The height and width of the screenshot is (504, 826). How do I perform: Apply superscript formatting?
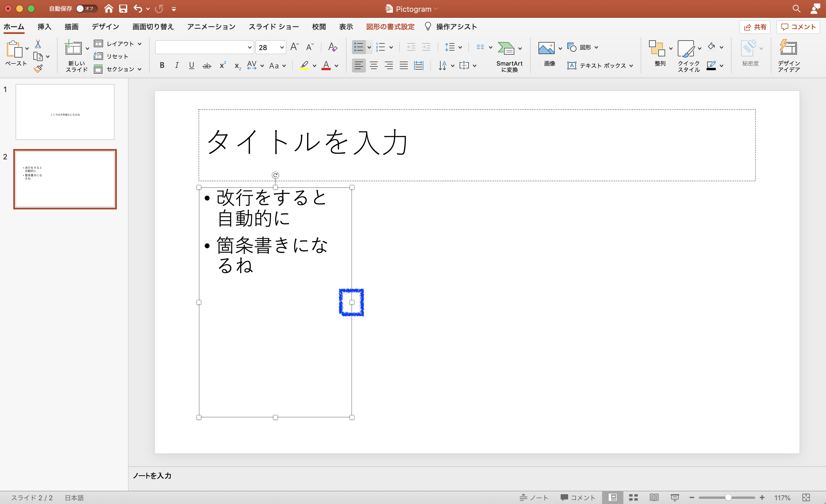[222, 65]
